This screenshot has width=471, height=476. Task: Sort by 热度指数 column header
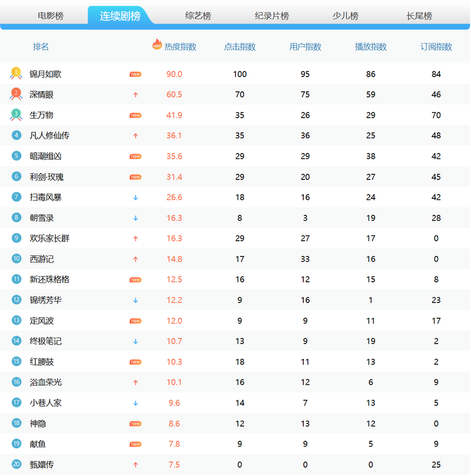(x=180, y=46)
